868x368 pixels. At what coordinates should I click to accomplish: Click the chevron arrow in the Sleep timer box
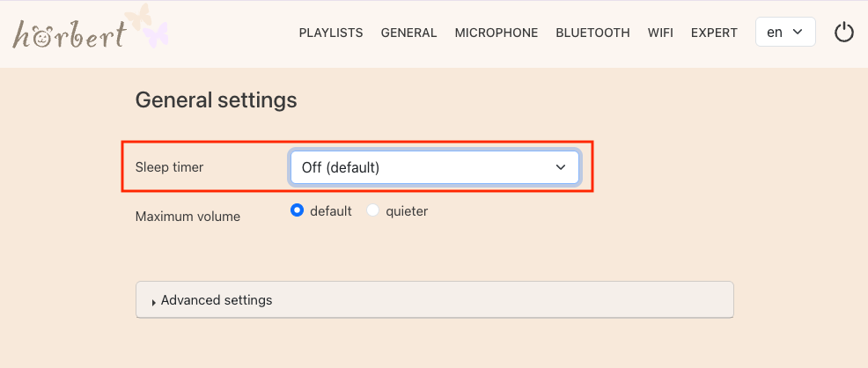(561, 167)
